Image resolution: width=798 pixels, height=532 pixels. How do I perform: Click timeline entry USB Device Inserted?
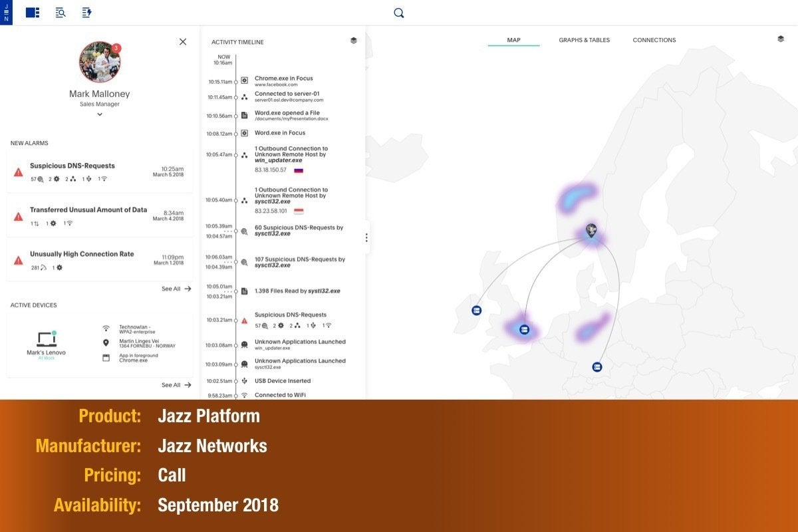tap(283, 381)
